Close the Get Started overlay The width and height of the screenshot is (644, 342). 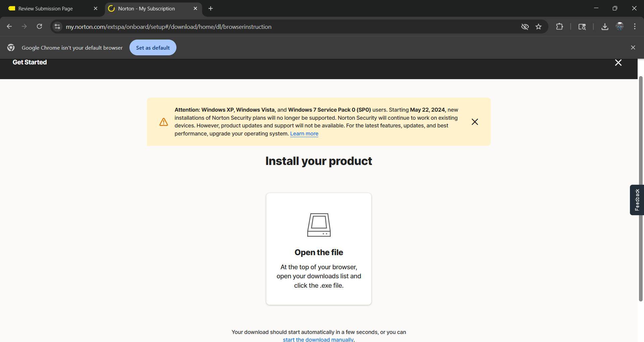tap(618, 62)
